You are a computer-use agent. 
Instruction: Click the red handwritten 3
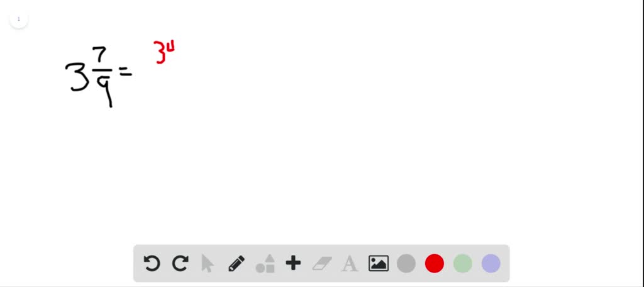click(x=159, y=52)
